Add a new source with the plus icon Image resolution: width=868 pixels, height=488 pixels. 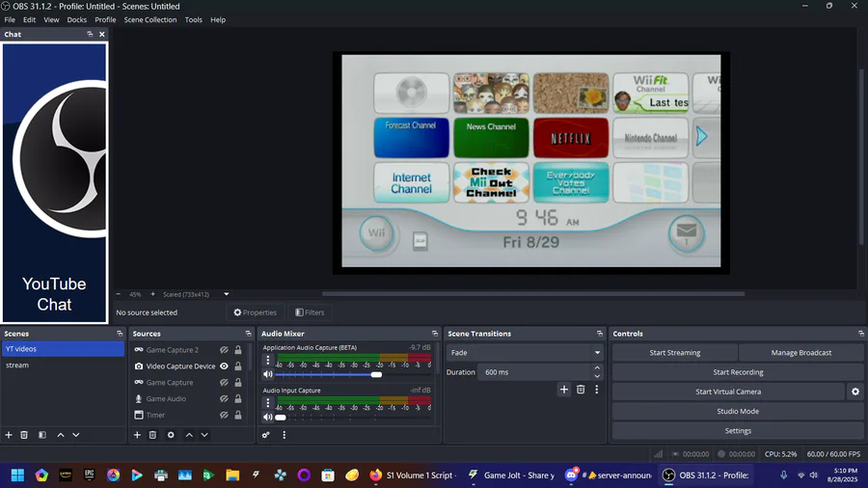137,435
